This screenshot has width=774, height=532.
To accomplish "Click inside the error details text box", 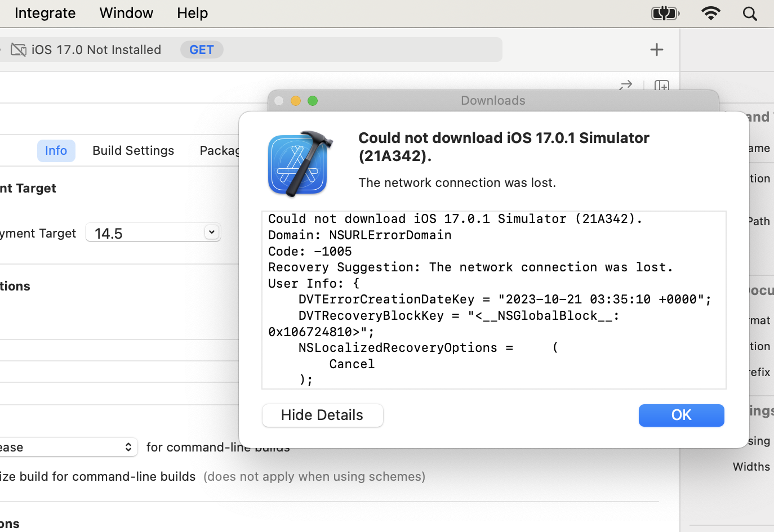I will coord(493,299).
